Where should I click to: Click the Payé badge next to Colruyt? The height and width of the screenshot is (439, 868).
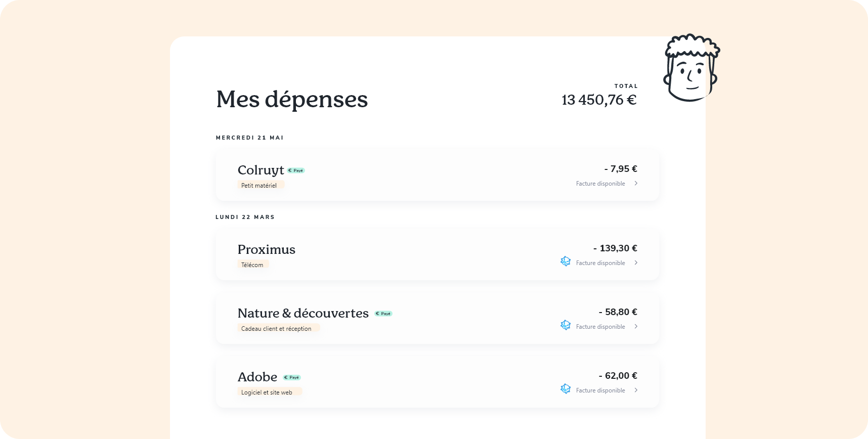(x=296, y=170)
